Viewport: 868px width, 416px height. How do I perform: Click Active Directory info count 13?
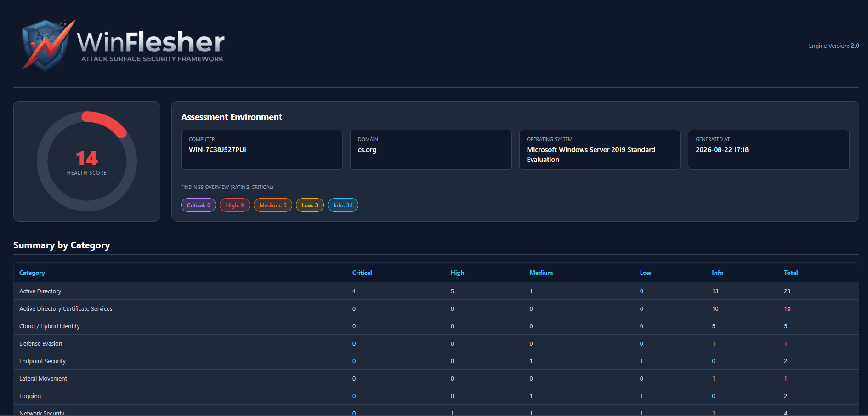pos(715,291)
